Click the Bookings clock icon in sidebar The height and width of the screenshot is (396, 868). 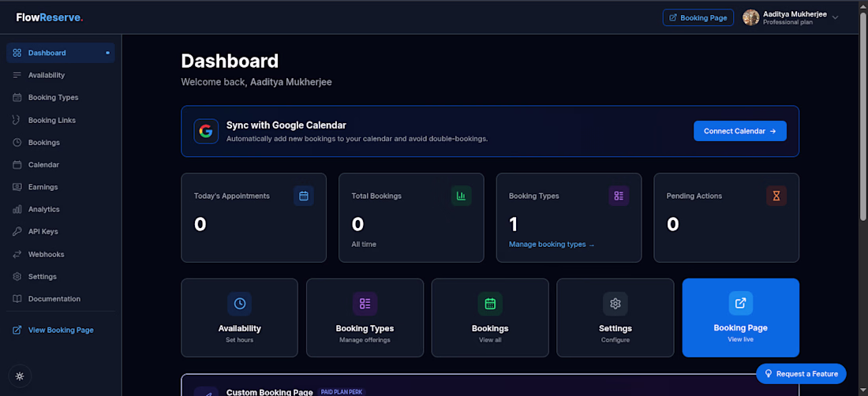tap(17, 142)
